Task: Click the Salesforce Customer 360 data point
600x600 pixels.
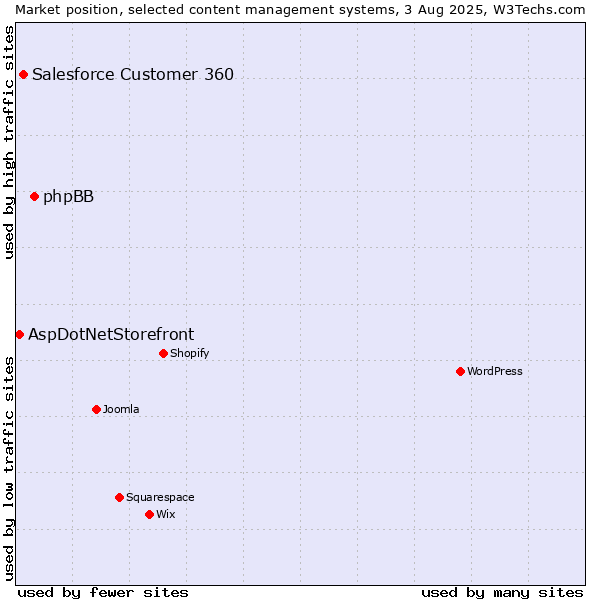Action: tap(23, 75)
